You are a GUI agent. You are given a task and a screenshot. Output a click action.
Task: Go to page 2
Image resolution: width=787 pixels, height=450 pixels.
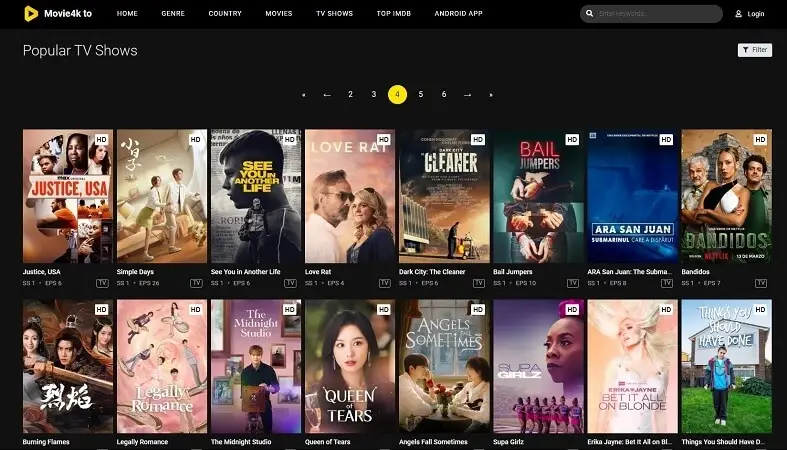point(350,94)
